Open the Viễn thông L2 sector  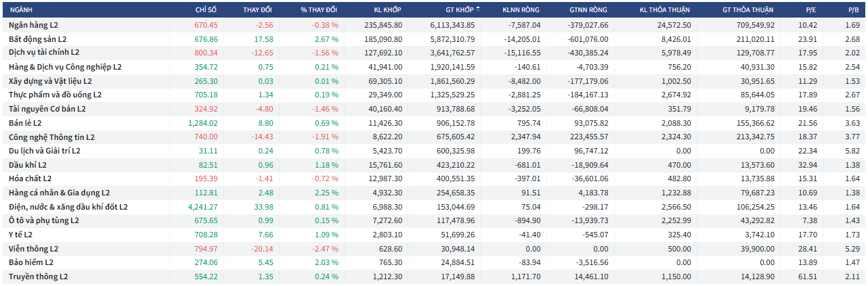coord(34,249)
